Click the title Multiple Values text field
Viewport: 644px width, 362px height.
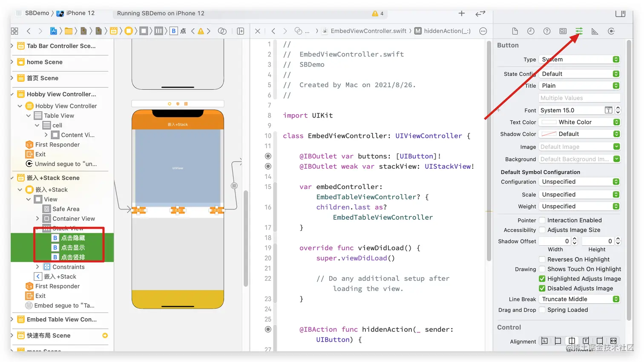(579, 98)
